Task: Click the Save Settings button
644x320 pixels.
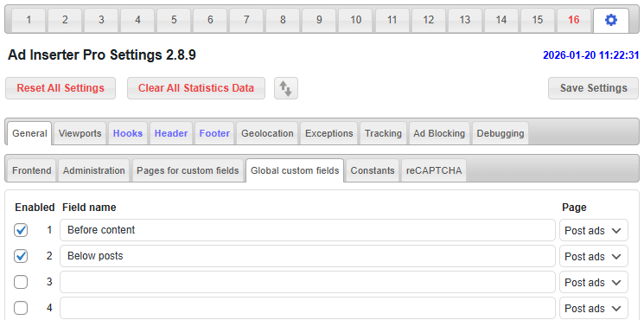Action: (594, 88)
